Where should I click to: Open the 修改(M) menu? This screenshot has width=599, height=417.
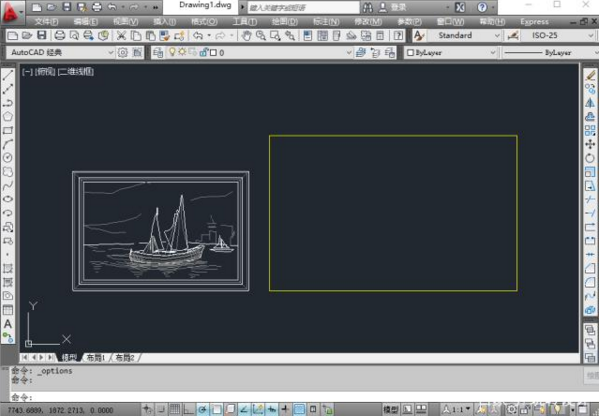tap(368, 22)
